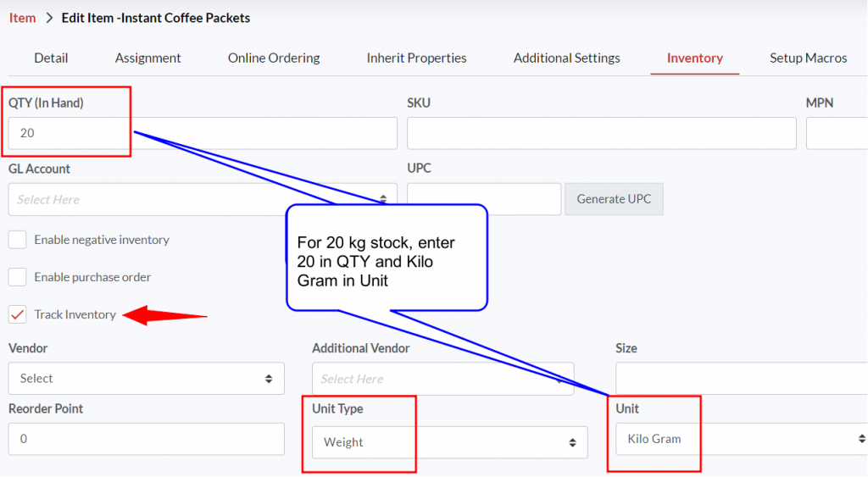
Task: Open the Unit Type Weight dropdown
Action: click(x=449, y=442)
